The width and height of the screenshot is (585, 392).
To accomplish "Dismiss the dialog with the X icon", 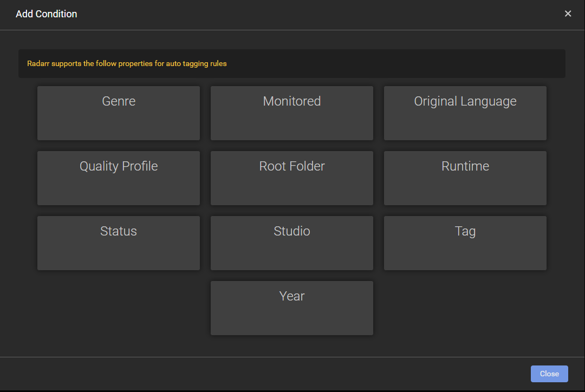I will [568, 13].
